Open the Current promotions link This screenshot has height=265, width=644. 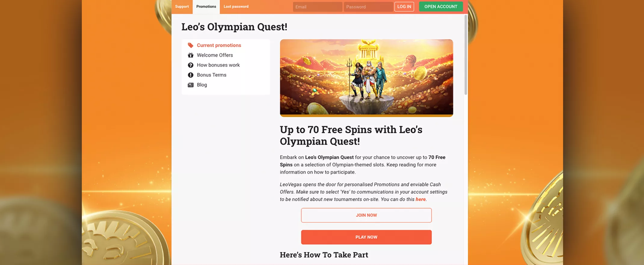(219, 45)
